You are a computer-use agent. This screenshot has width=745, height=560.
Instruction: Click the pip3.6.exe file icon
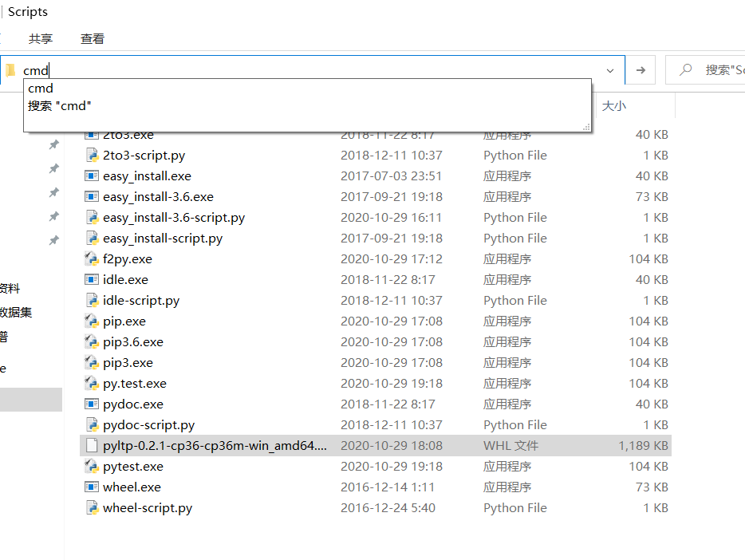point(92,342)
